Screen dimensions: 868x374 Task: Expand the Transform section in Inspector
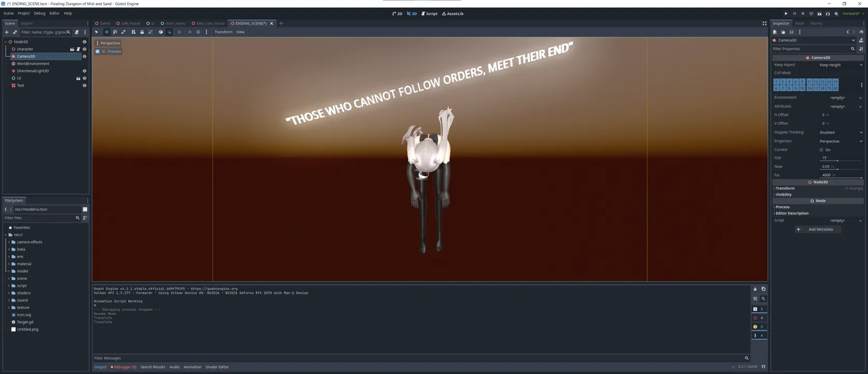(x=785, y=188)
